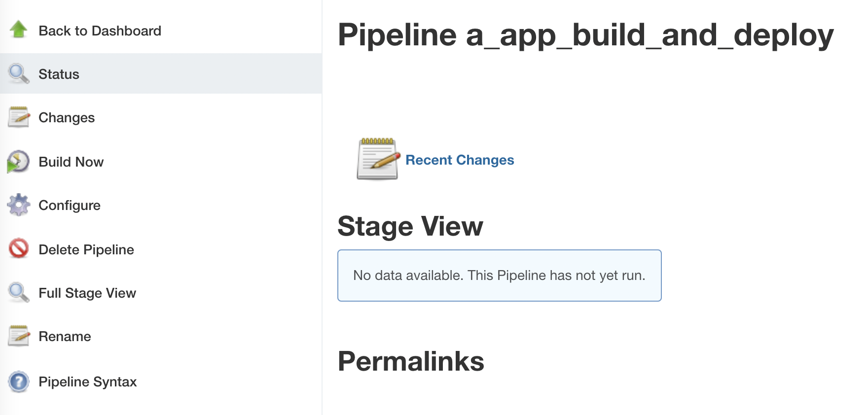
Task: Select Rename in the side panel
Action: 65,336
